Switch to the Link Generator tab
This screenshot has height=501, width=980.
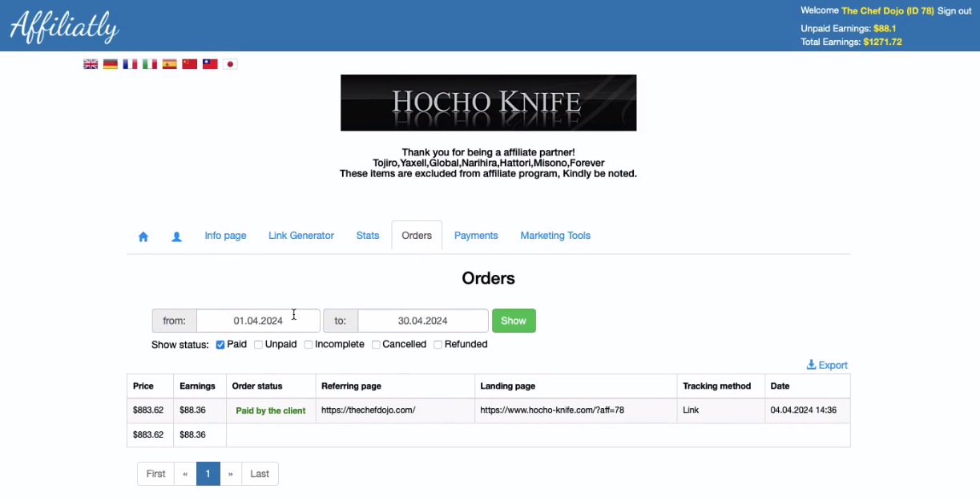tap(301, 236)
